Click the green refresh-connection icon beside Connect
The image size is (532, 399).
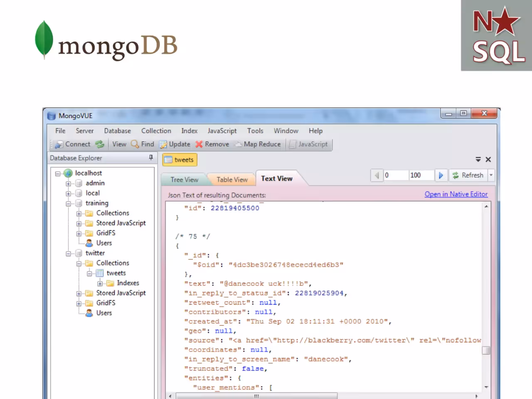[100, 144]
